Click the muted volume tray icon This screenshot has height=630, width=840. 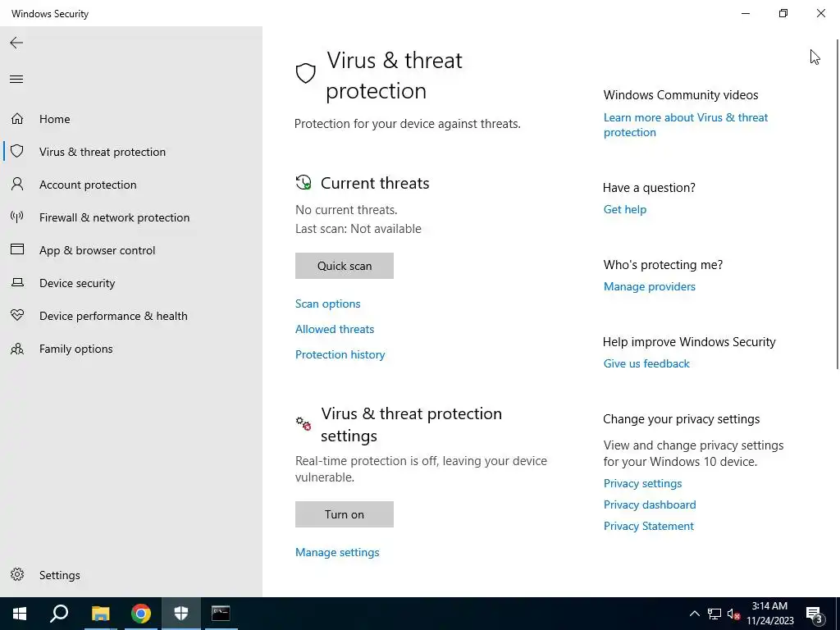point(733,614)
